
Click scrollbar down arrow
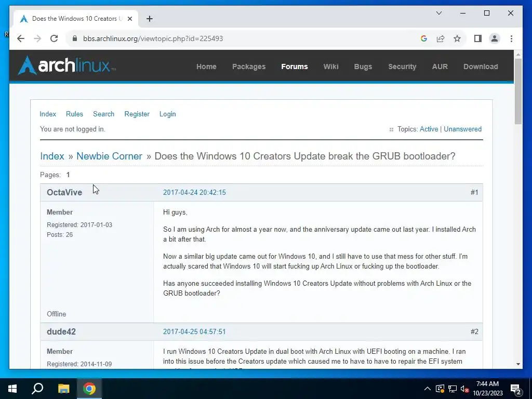point(518,364)
